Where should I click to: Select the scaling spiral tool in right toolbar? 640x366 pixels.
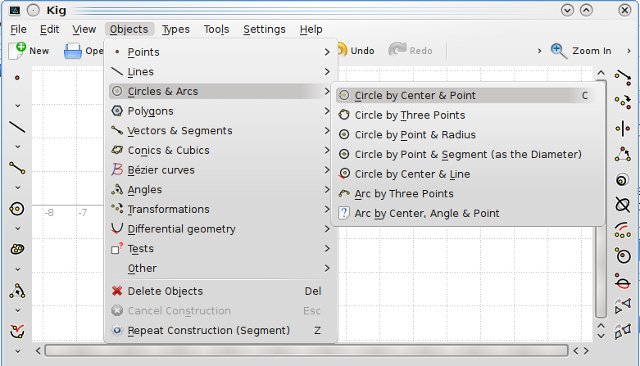[623, 180]
